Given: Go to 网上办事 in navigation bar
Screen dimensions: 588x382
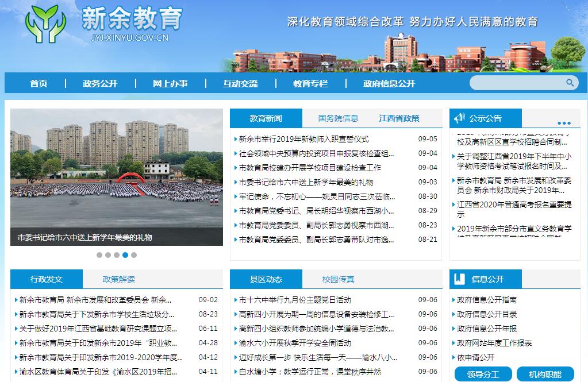Looking at the screenshot, I should (x=170, y=83).
